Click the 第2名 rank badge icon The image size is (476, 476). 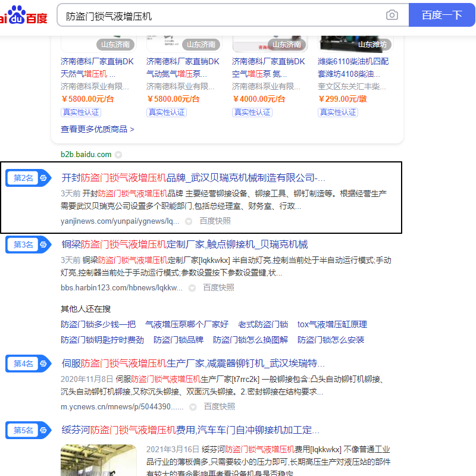tap(28, 178)
